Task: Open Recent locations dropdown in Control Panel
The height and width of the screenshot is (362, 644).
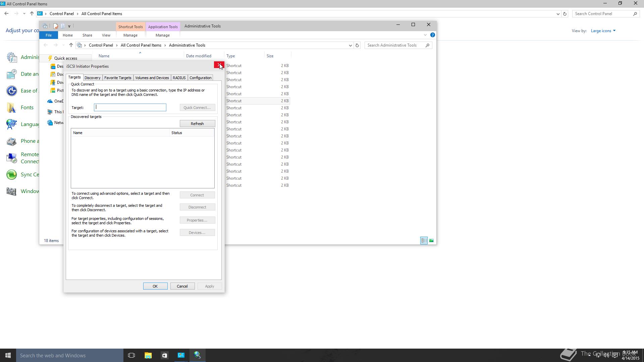Action: point(24,14)
